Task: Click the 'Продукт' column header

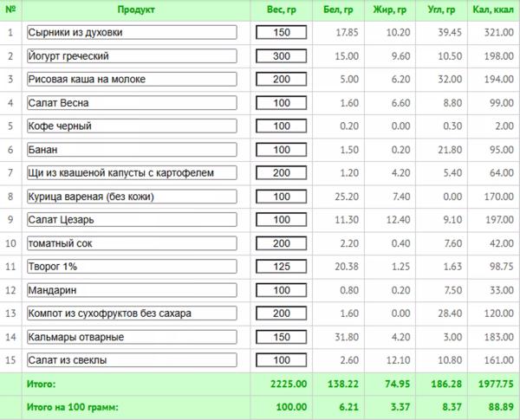Action: click(x=132, y=10)
